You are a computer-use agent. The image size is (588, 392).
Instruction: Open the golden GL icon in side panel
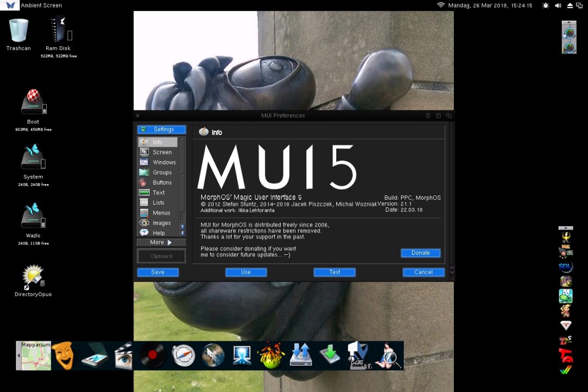(x=566, y=237)
